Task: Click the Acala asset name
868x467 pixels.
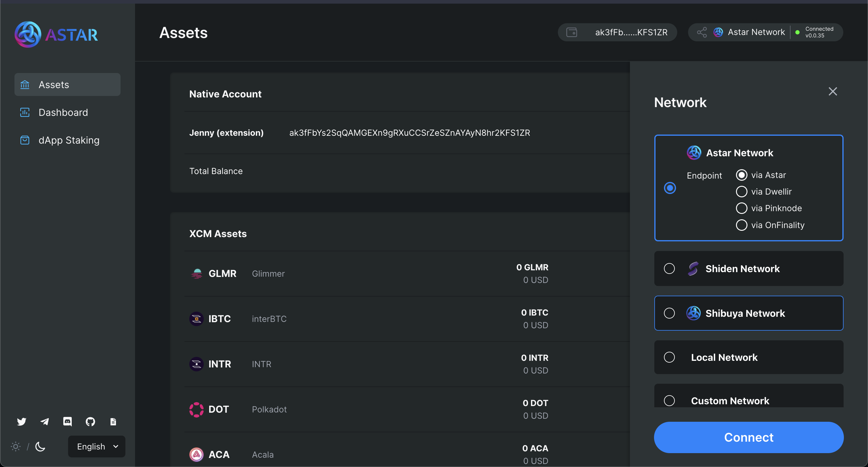Action: pyautogui.click(x=263, y=455)
